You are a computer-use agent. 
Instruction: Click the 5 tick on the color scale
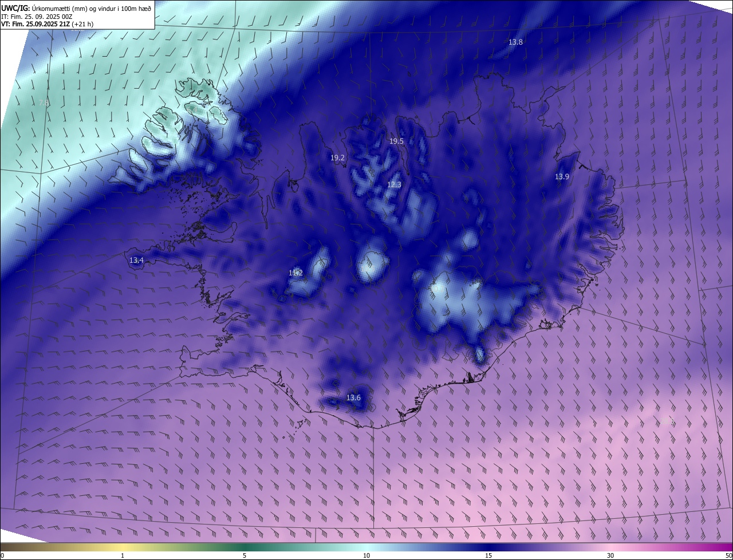pyautogui.click(x=245, y=555)
